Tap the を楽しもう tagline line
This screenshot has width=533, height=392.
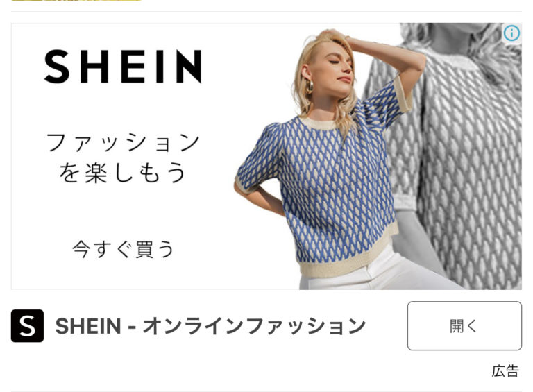click(123, 173)
